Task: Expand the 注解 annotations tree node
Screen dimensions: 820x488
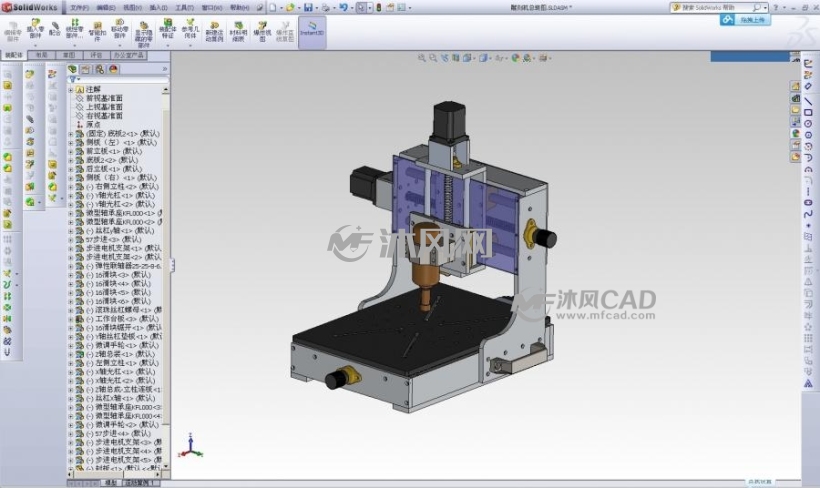Action: click(71, 90)
